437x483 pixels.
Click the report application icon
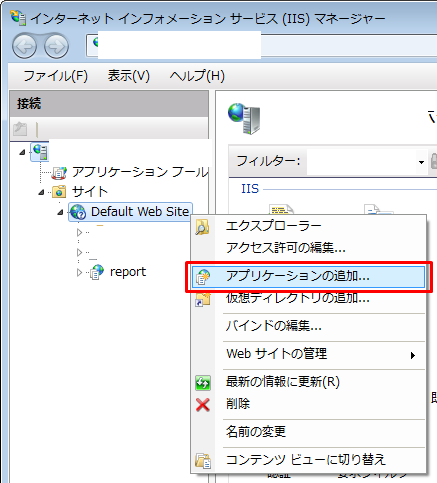click(97, 272)
